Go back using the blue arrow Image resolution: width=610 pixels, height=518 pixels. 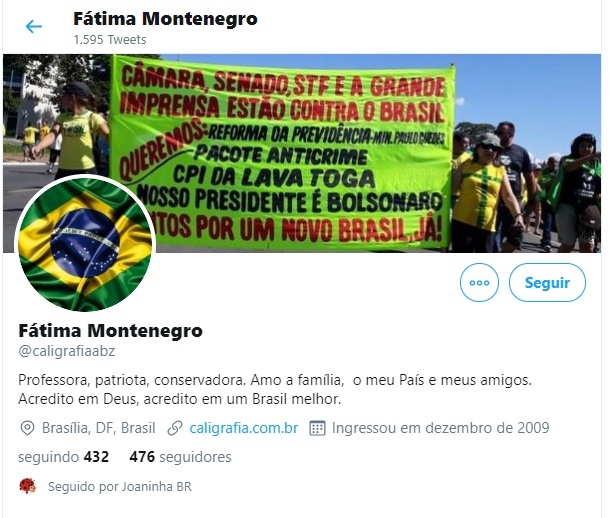34,26
